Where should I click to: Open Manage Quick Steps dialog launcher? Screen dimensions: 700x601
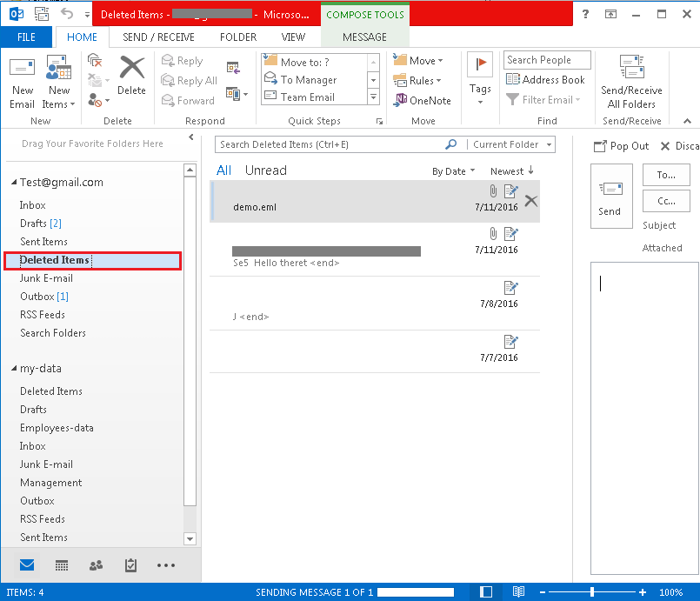click(379, 122)
